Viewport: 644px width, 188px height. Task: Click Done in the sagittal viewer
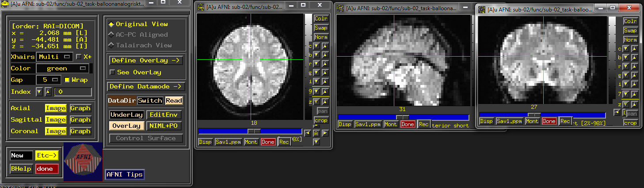408,124
